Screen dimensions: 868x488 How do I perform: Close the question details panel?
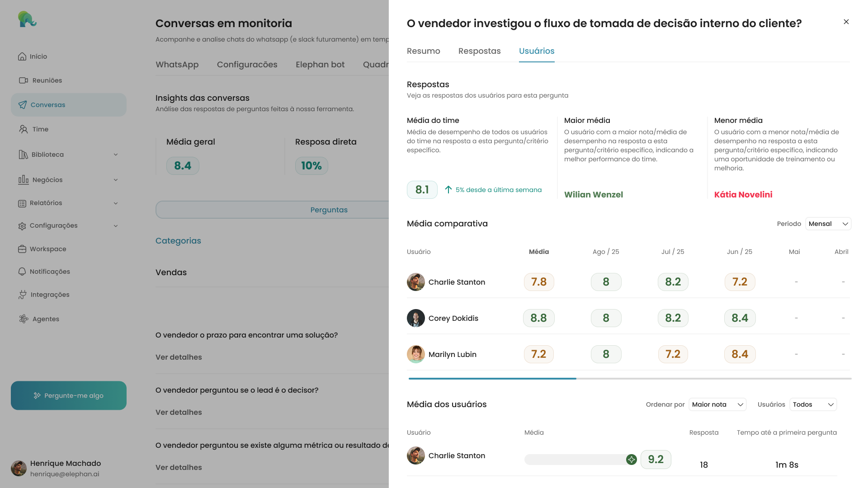pyautogui.click(x=846, y=22)
